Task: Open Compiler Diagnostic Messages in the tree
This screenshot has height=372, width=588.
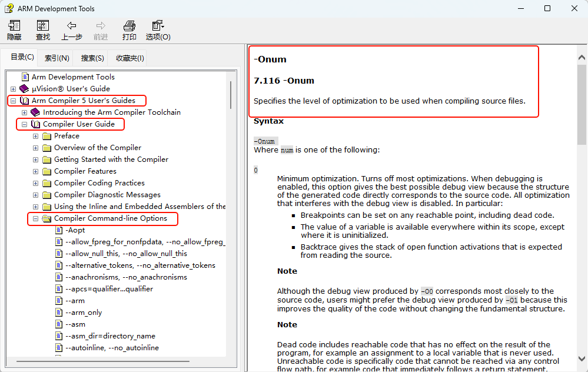Action: pyautogui.click(x=107, y=195)
